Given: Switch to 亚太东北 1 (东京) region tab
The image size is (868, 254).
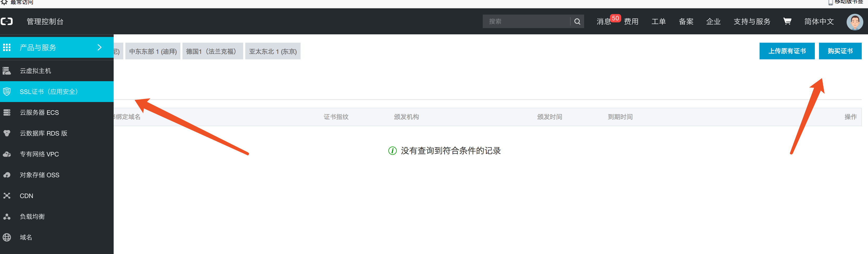Looking at the screenshot, I should pyautogui.click(x=273, y=51).
